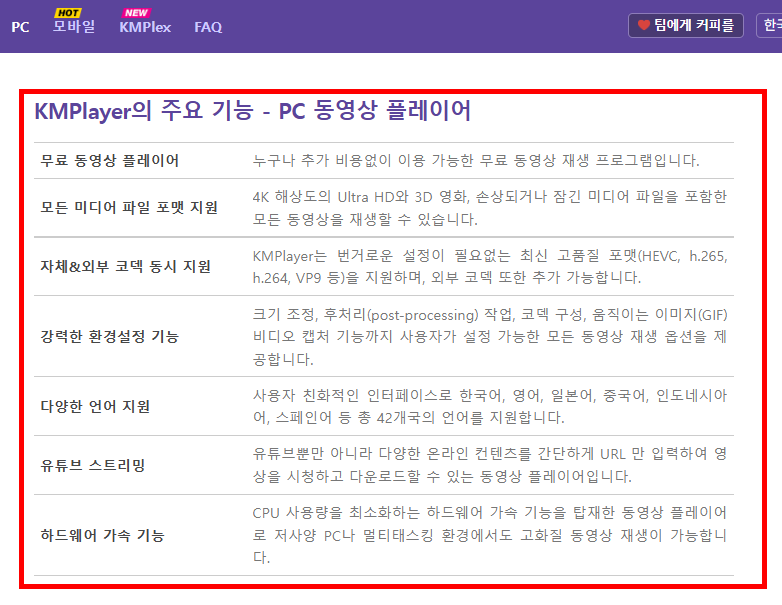Click description starting 누구나 추가 비용없이
Screen dimensions: 782x605
[476, 161]
